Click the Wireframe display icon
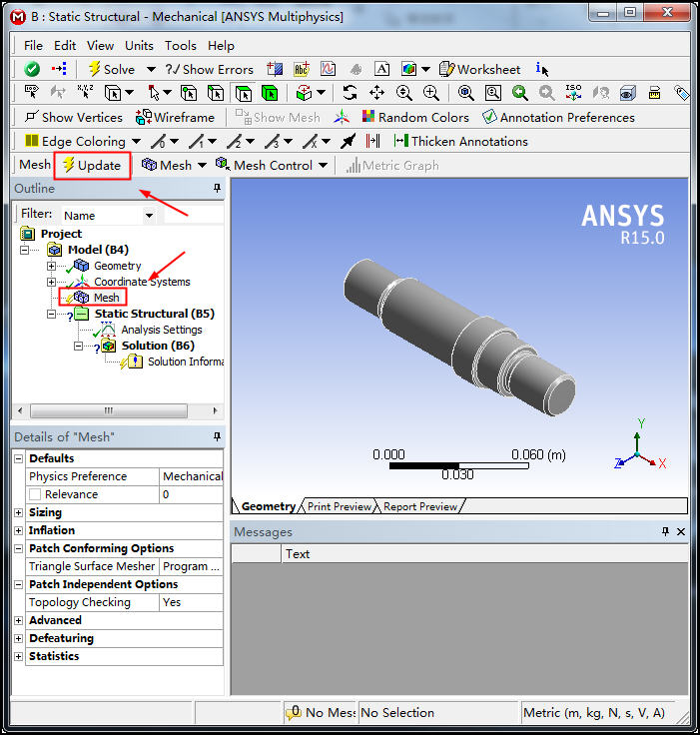Viewport: 700px width, 735px height. (176, 117)
